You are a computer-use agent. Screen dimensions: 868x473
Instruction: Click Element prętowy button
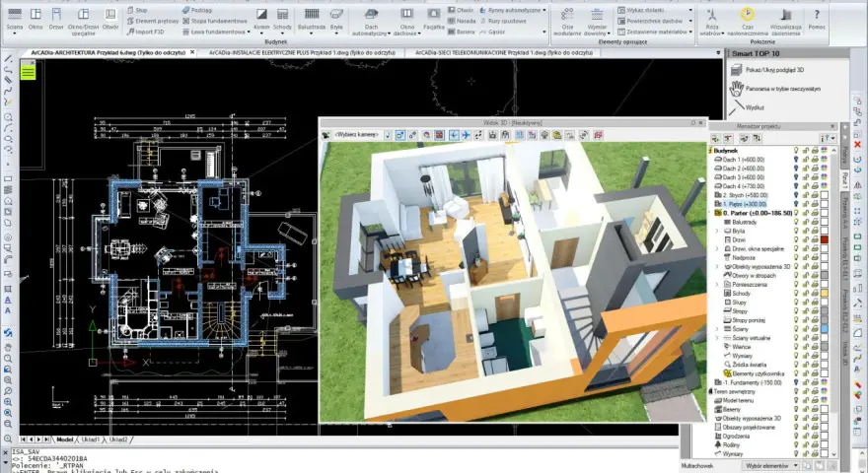[x=153, y=21]
